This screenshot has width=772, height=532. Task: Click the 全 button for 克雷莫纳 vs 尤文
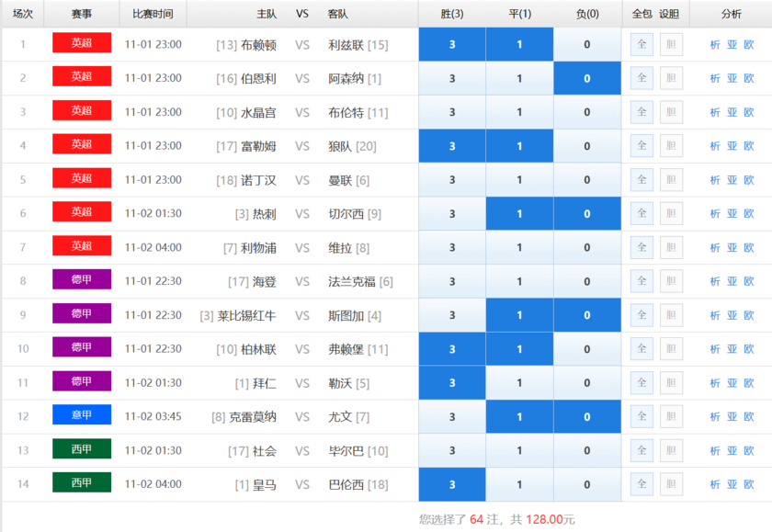click(x=642, y=416)
